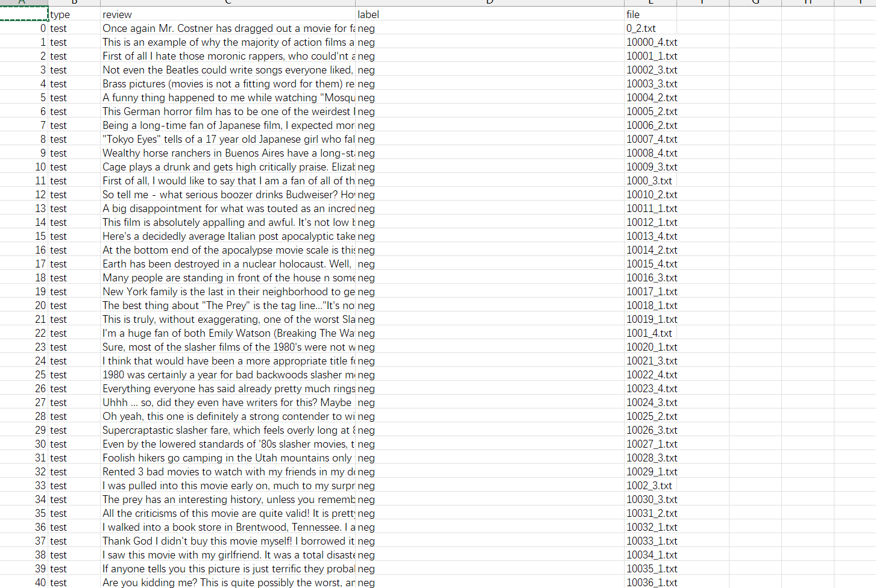876x588 pixels.
Task: Select the 'review' header cell
Action: coord(228,14)
